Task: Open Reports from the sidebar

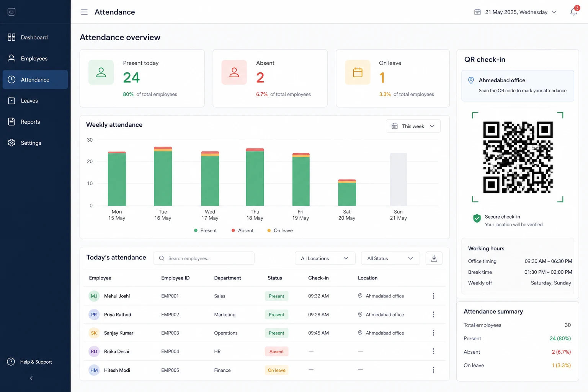Action: pos(35,122)
